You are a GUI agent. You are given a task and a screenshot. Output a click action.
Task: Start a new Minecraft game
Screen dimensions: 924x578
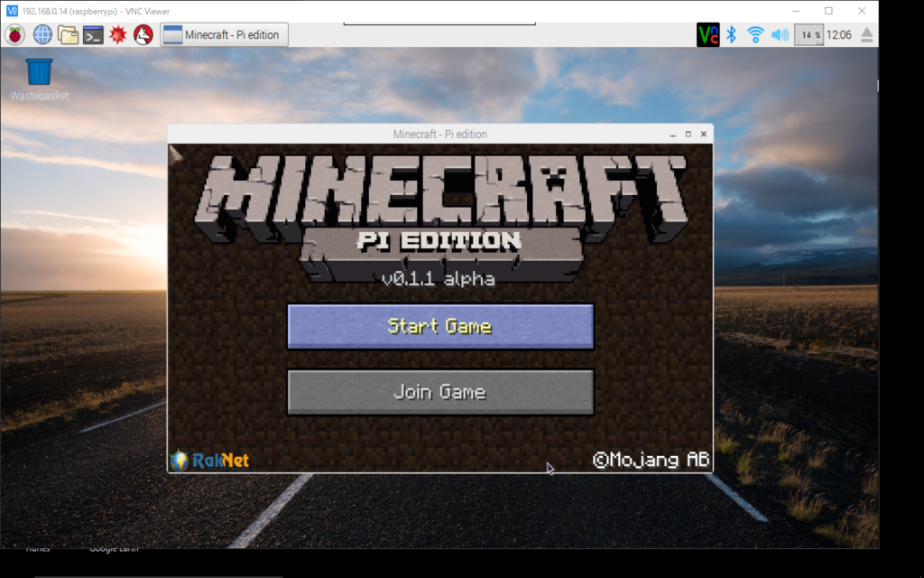point(440,327)
